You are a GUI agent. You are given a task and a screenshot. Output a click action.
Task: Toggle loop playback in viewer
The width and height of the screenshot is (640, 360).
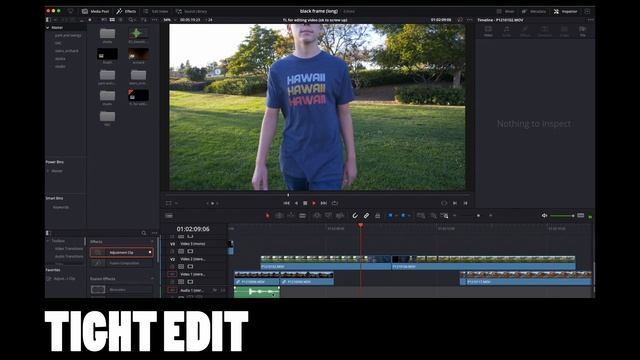(335, 203)
